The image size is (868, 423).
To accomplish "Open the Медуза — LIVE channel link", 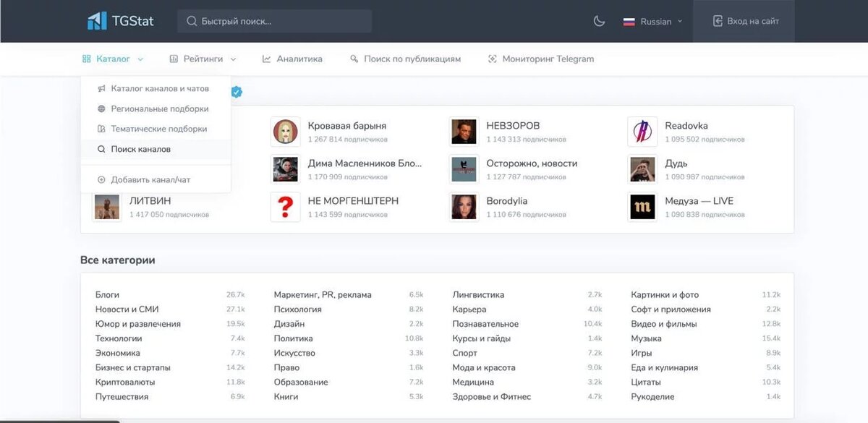I will (x=699, y=201).
